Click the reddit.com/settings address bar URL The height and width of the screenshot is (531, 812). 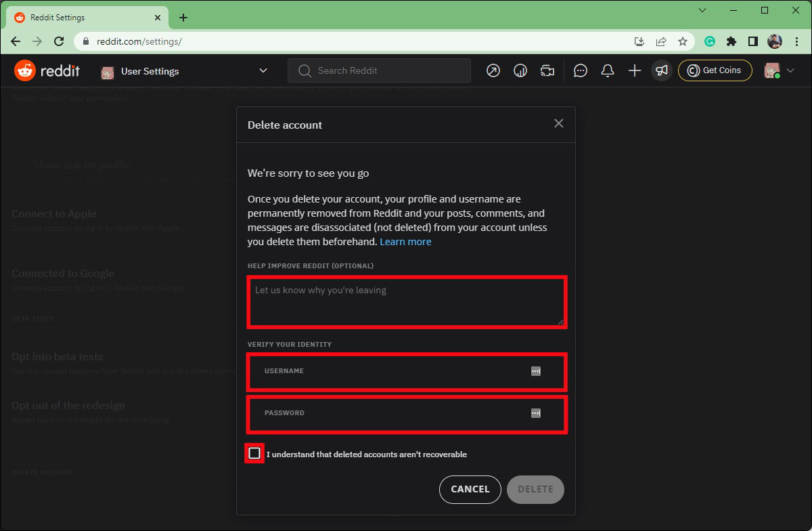(139, 41)
